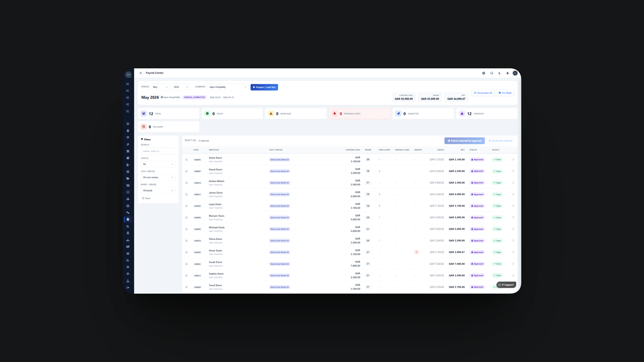Select the Pending Alerts stat card

[x=360, y=114]
